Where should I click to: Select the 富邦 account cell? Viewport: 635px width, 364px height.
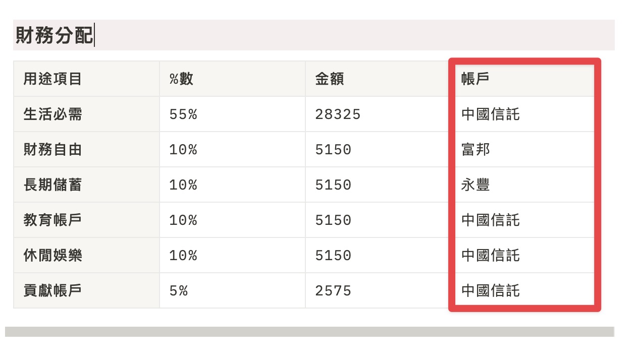pyautogui.click(x=524, y=149)
